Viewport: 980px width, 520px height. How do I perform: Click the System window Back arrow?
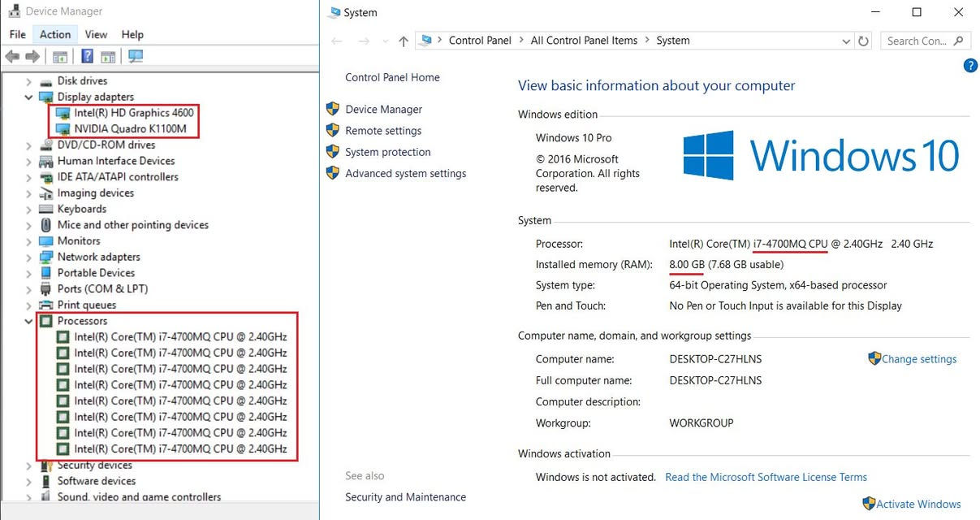tap(337, 41)
